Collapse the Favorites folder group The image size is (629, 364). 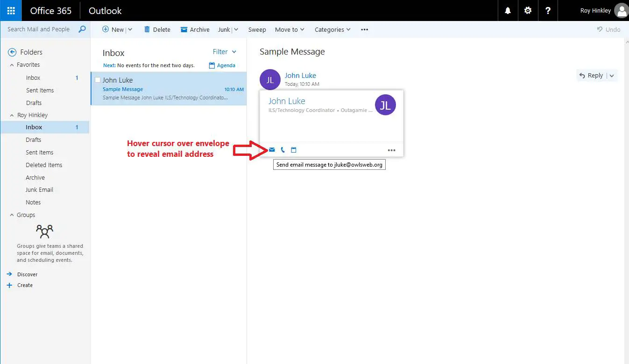point(11,64)
